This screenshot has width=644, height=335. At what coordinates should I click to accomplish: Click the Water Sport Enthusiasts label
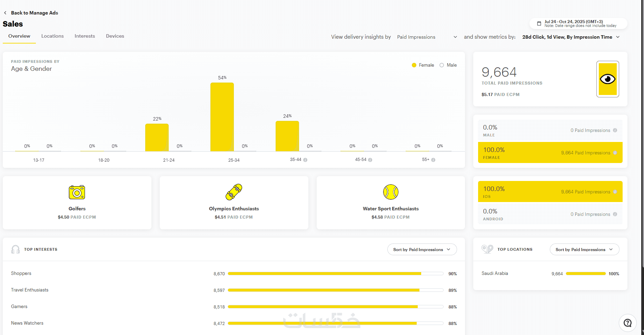pos(391,209)
